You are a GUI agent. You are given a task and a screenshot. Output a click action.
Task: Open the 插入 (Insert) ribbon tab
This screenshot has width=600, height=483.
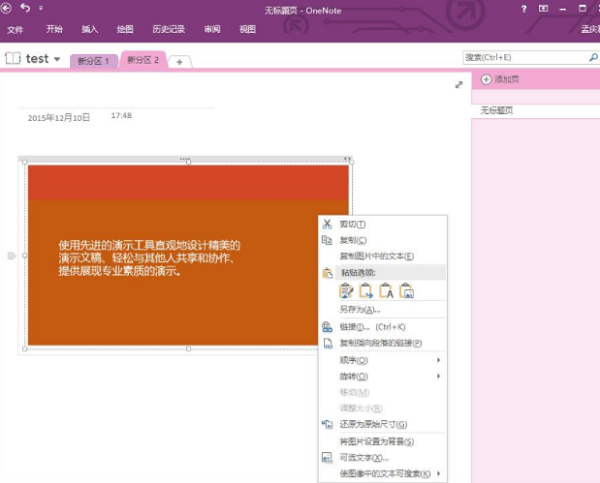pyautogui.click(x=90, y=29)
